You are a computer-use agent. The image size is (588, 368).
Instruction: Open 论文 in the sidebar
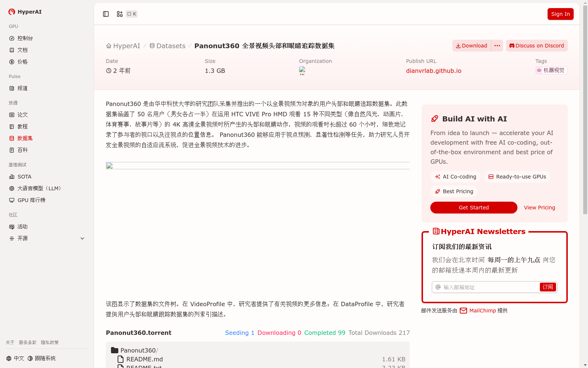[47, 115]
